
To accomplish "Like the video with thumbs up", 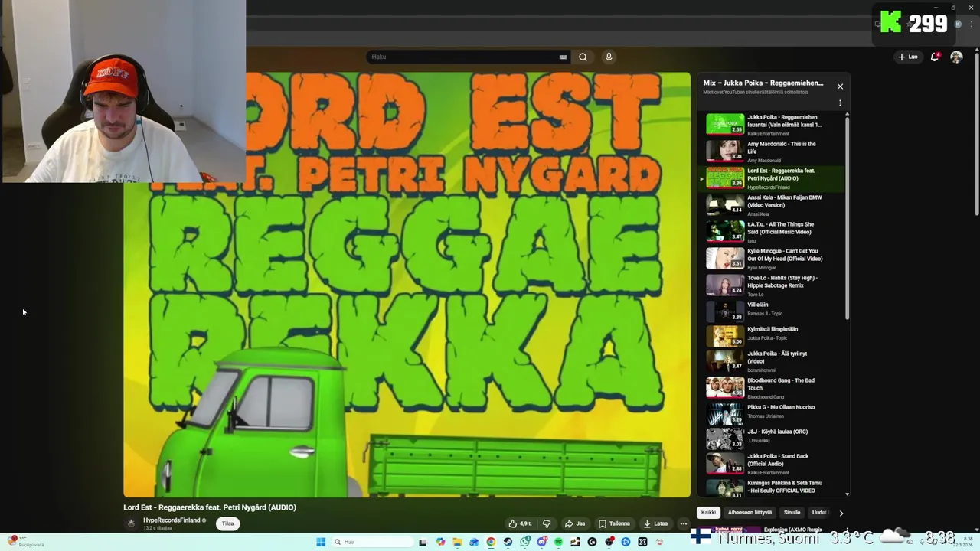I will (x=520, y=523).
